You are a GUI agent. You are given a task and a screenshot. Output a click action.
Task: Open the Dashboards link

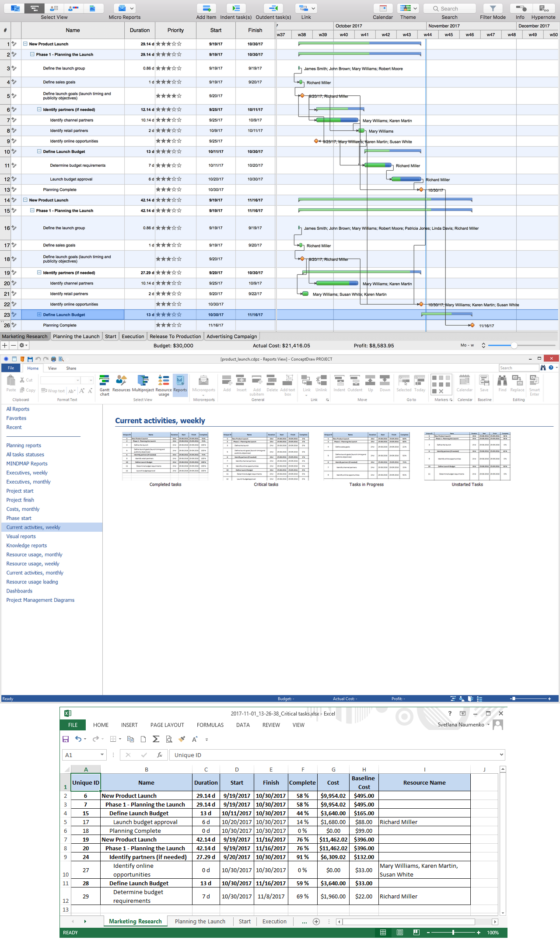19,591
